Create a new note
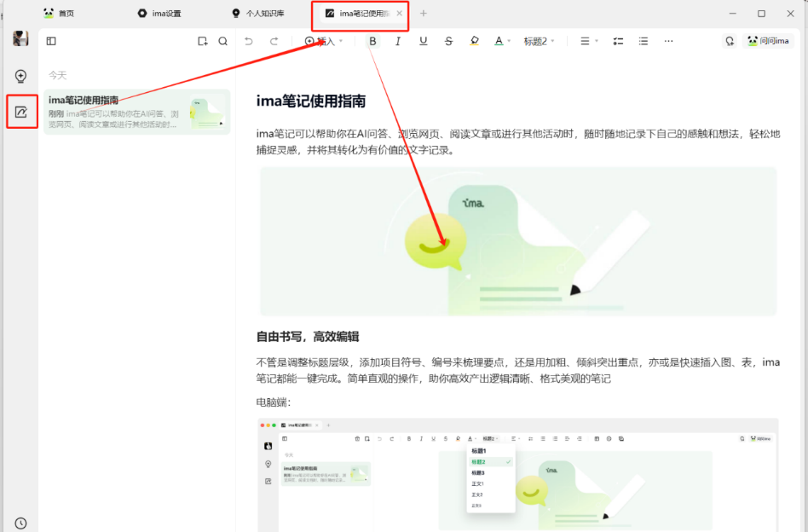Image resolution: width=808 pixels, height=532 pixels. [x=203, y=41]
